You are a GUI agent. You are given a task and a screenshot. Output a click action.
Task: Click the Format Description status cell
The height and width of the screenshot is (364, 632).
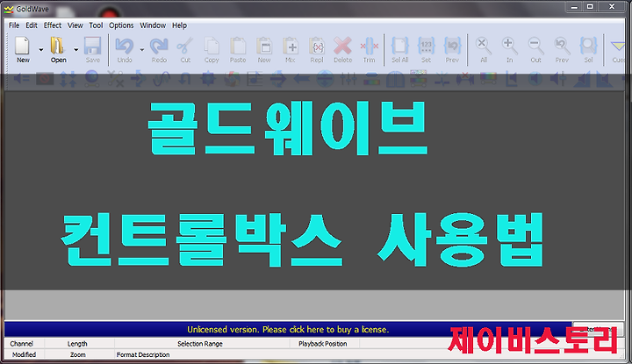coord(143,354)
